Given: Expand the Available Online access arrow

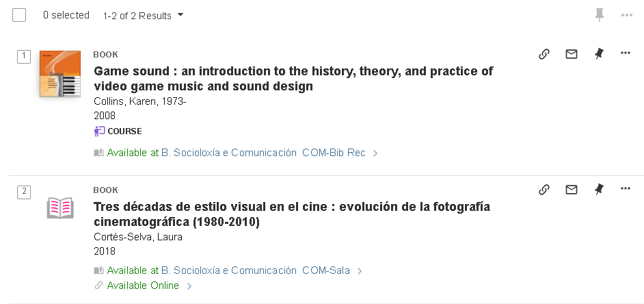Looking at the screenshot, I should (189, 286).
